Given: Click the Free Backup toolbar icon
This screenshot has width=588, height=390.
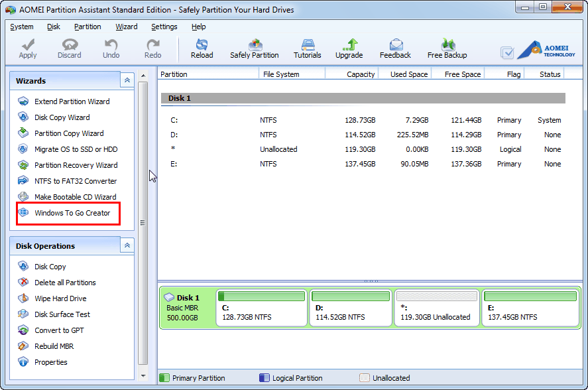Looking at the screenshot, I should point(447,44).
